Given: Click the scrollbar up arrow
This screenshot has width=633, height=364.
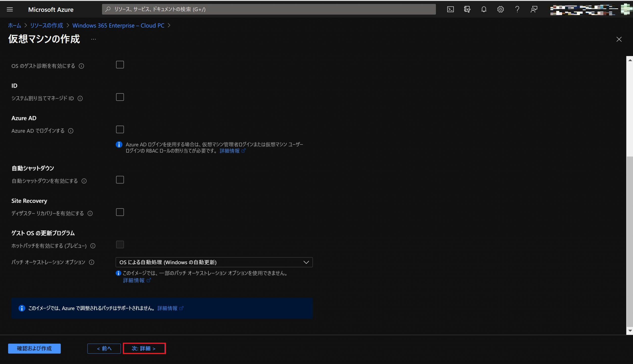Looking at the screenshot, I should tap(630, 60).
